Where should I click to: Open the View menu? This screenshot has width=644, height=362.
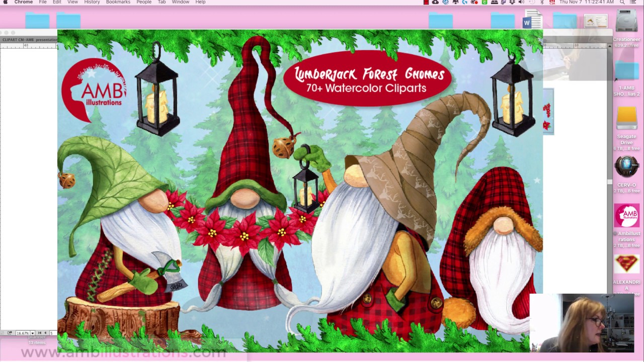72,2
